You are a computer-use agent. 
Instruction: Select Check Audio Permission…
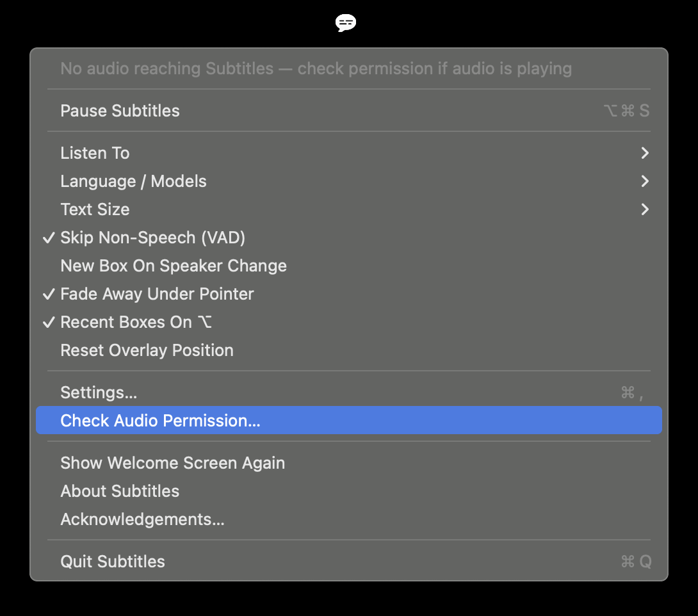[x=349, y=420]
